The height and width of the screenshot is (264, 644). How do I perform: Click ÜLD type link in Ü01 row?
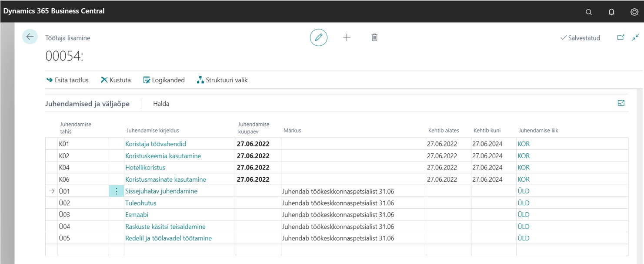tap(524, 191)
